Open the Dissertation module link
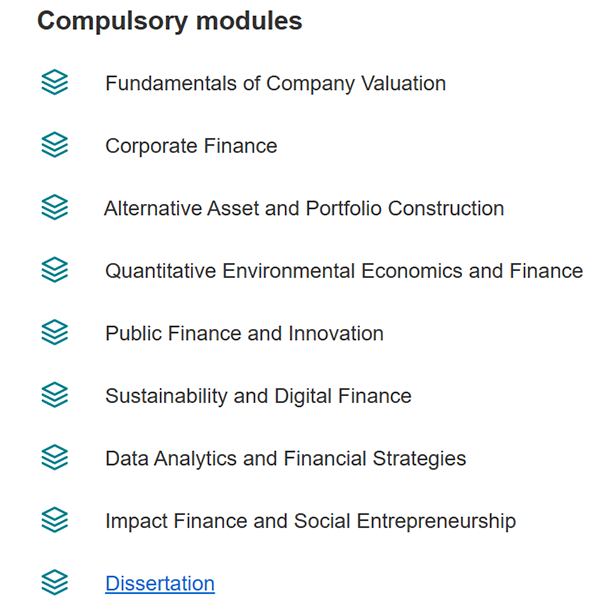 point(160,583)
